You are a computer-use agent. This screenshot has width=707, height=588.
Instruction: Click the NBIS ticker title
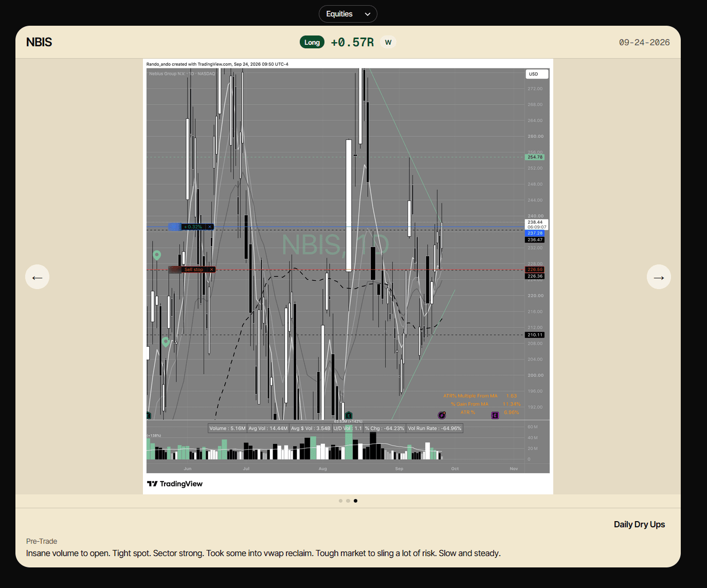coord(39,42)
